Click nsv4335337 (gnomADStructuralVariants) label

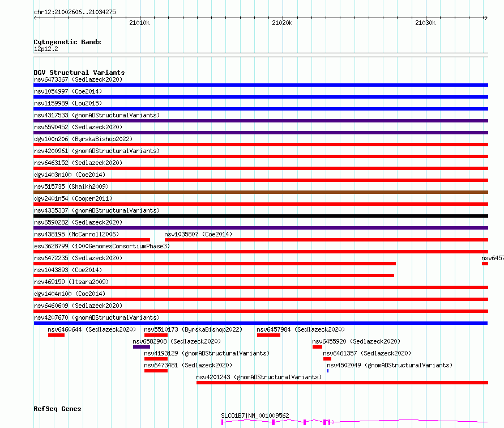(97, 210)
